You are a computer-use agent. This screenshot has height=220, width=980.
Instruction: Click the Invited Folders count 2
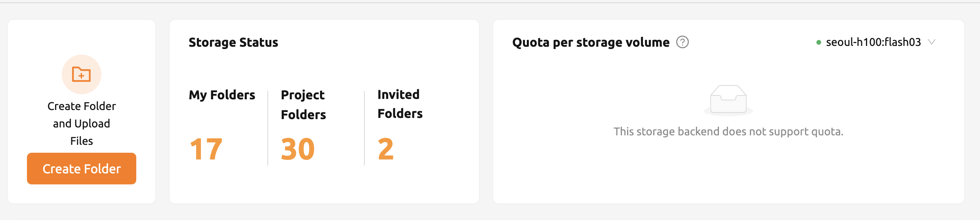pyautogui.click(x=385, y=149)
